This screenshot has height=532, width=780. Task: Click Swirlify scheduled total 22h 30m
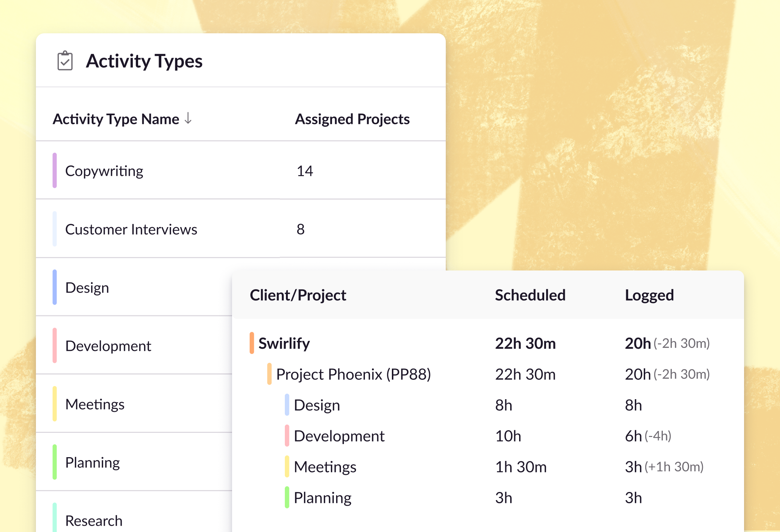pyautogui.click(x=525, y=343)
